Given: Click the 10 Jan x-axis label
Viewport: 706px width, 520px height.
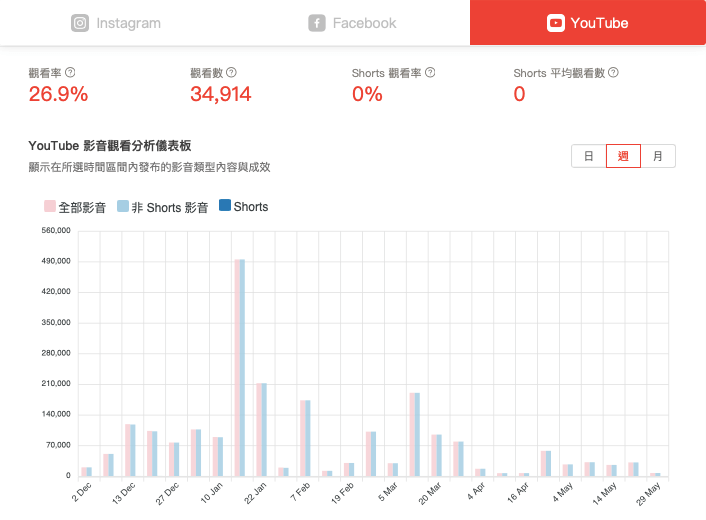Looking at the screenshot, I should 211,493.
